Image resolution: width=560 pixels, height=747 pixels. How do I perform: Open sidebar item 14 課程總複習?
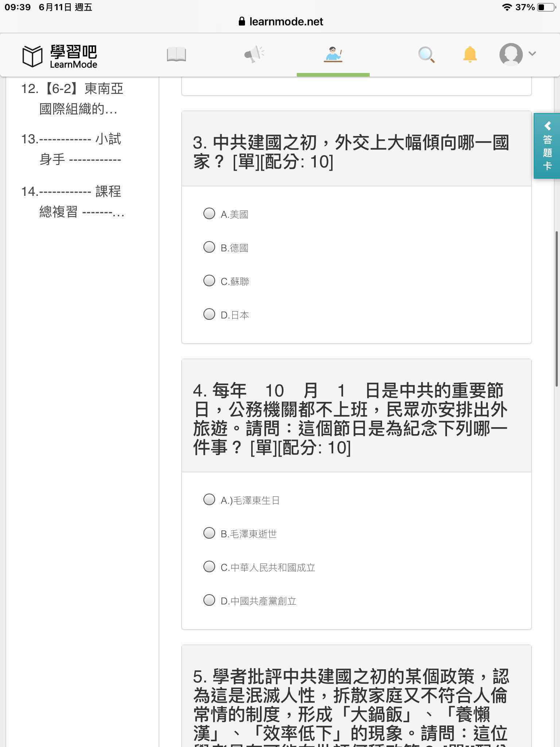(x=73, y=201)
